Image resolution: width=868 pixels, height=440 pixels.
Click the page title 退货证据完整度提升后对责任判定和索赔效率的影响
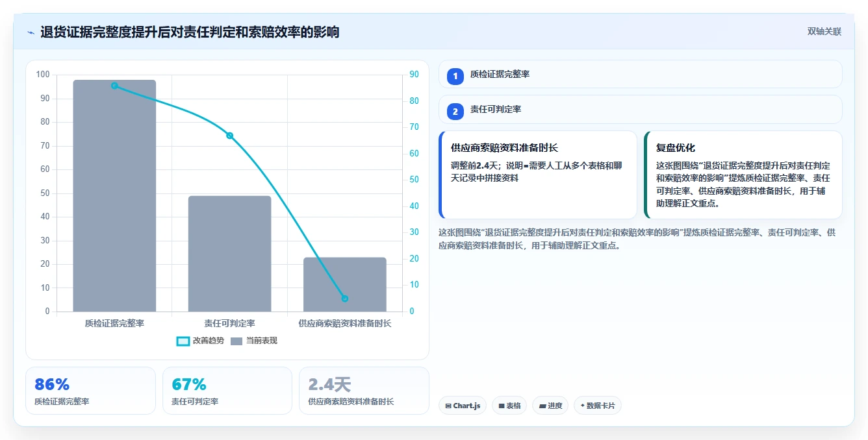[x=190, y=32]
